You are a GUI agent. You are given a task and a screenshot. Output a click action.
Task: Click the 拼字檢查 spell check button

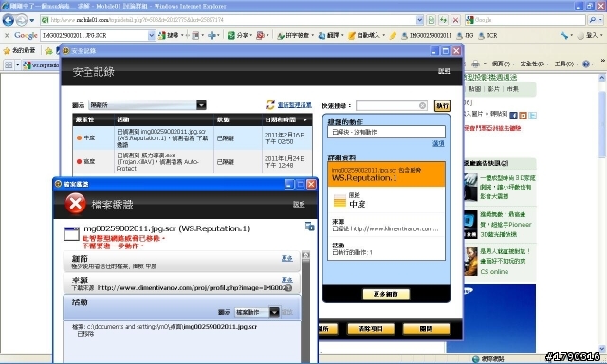[x=295, y=36]
